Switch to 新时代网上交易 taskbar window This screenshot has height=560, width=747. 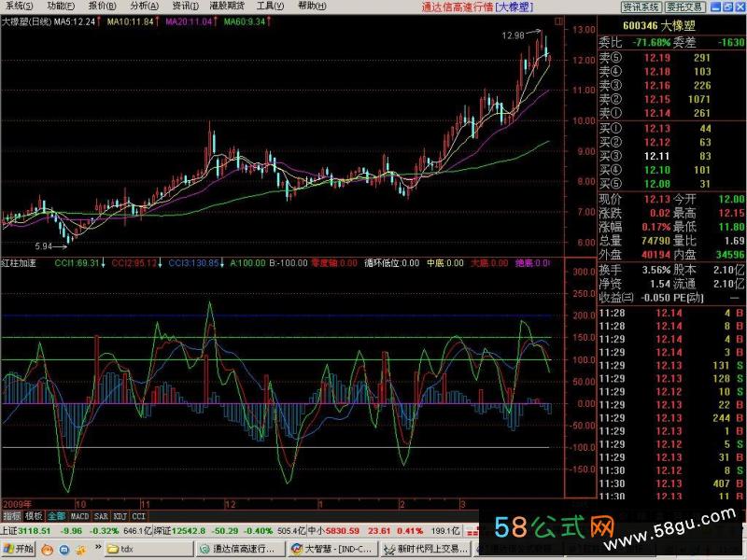[428, 549]
